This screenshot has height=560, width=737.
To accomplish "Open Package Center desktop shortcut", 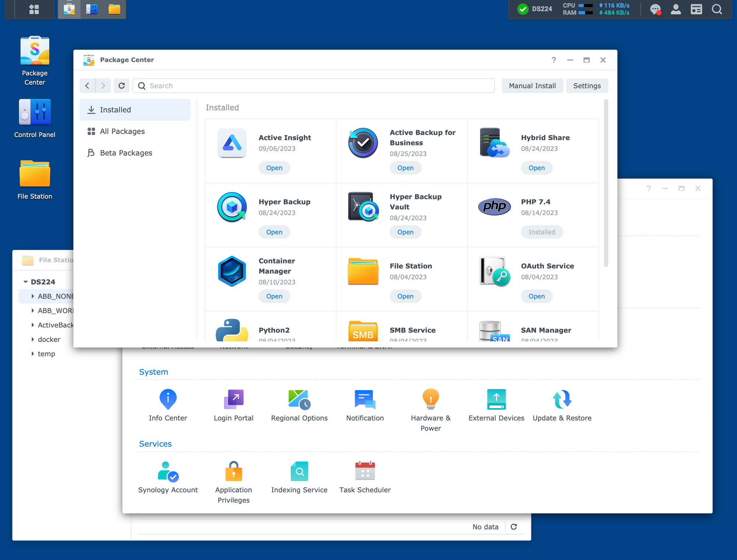I will pyautogui.click(x=35, y=61).
